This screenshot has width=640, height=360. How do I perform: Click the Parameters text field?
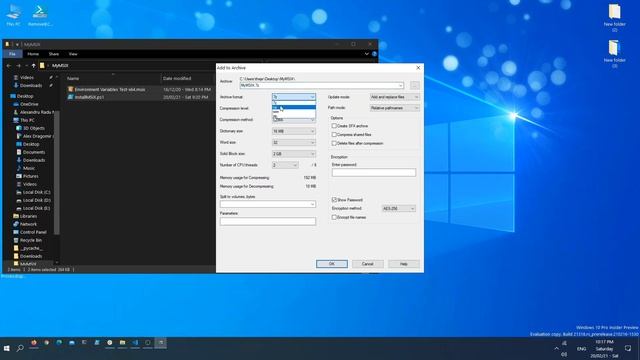pyautogui.click(x=268, y=221)
